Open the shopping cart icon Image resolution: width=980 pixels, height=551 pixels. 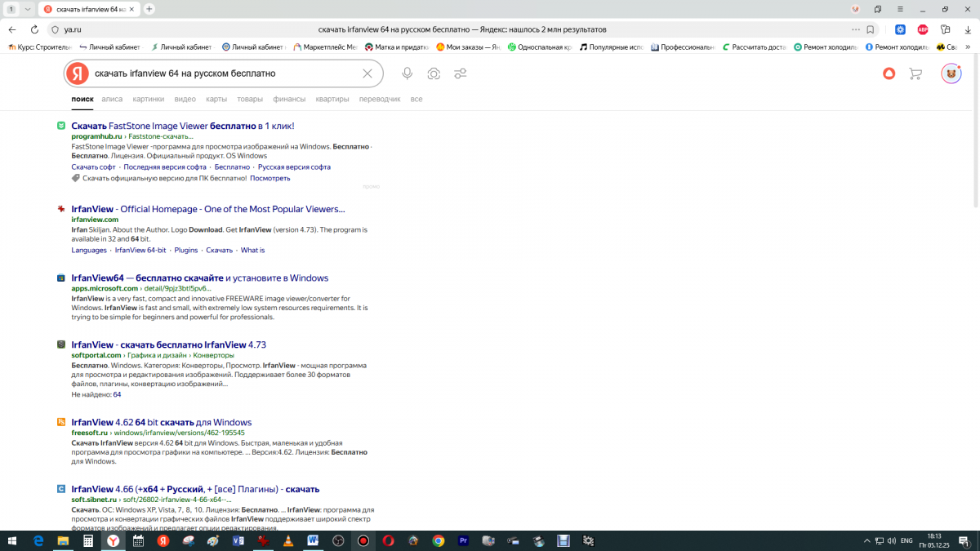click(x=915, y=73)
